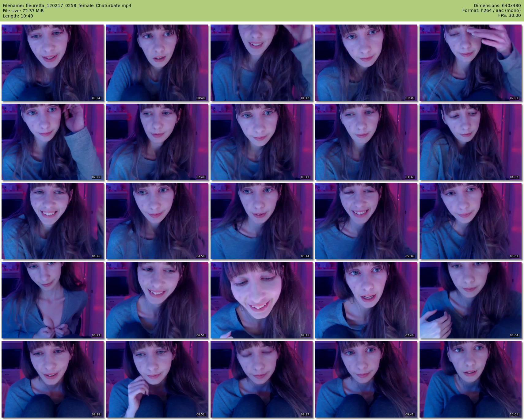The image size is (524, 420).
Task: Select the frame marked 00:48
Action: tap(157, 63)
